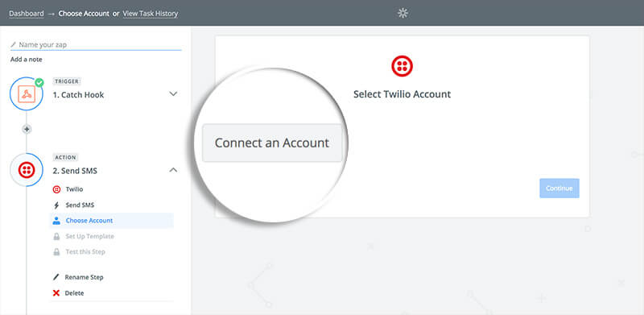Click the Connect an Account button
Image resolution: width=644 pixels, height=315 pixels.
(272, 143)
